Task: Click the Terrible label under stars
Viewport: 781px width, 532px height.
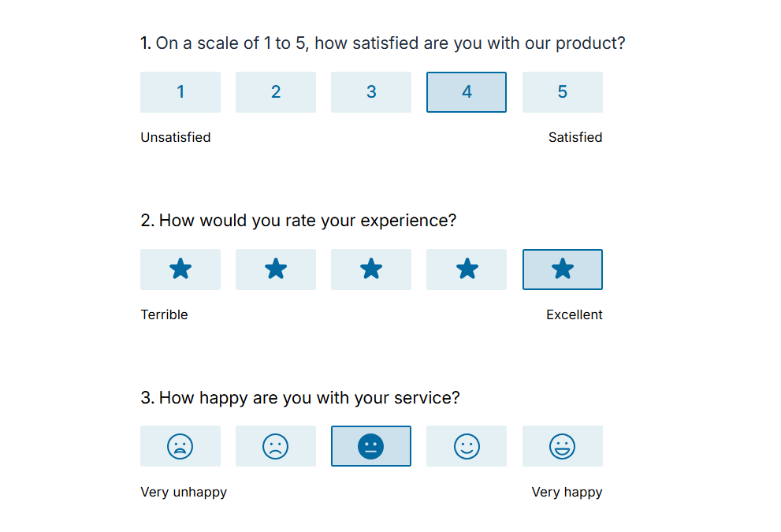Action: click(x=164, y=314)
